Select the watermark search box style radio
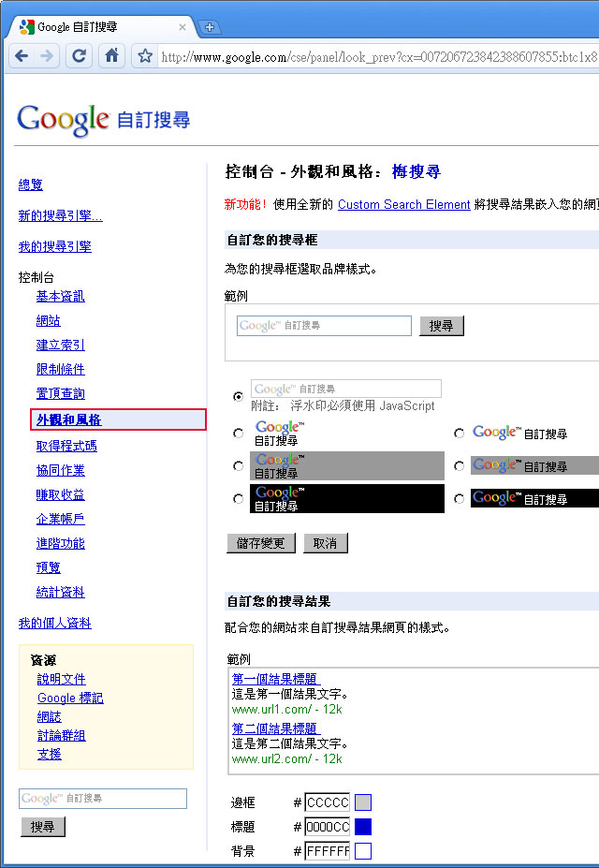Image resolution: width=599 pixels, height=868 pixels. click(239, 396)
